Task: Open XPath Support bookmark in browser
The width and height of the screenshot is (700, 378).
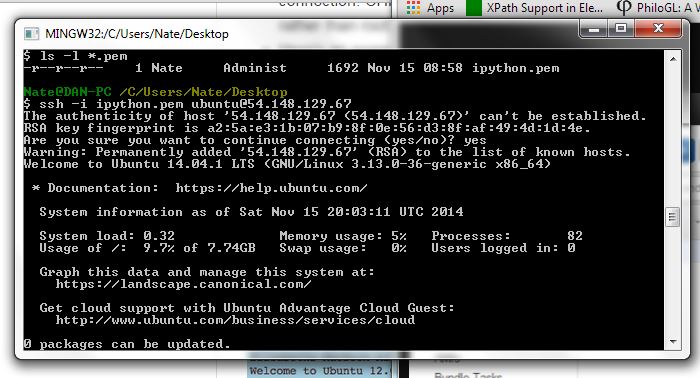Action: [534, 8]
